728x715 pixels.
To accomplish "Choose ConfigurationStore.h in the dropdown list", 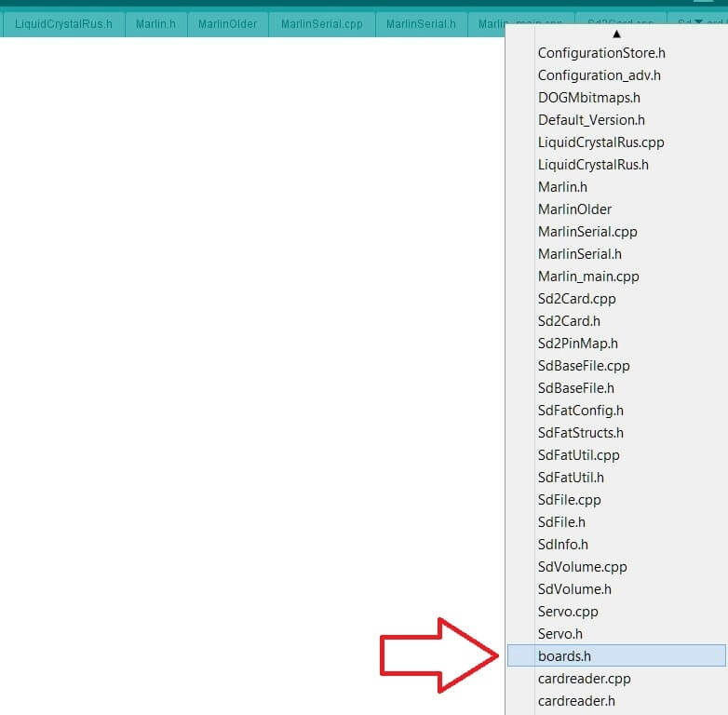I will pyautogui.click(x=601, y=53).
